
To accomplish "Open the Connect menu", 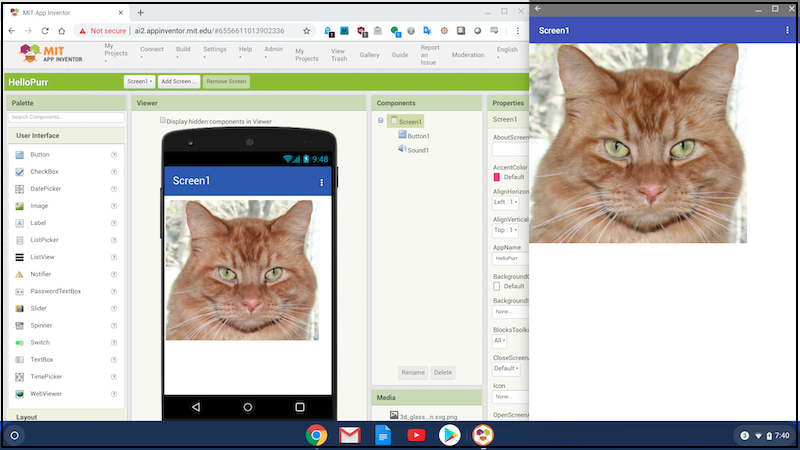I will click(152, 52).
